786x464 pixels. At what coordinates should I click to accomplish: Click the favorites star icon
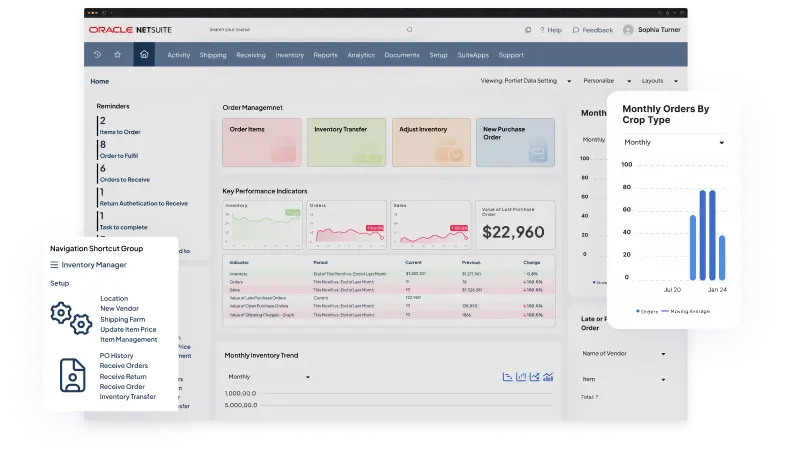point(118,55)
